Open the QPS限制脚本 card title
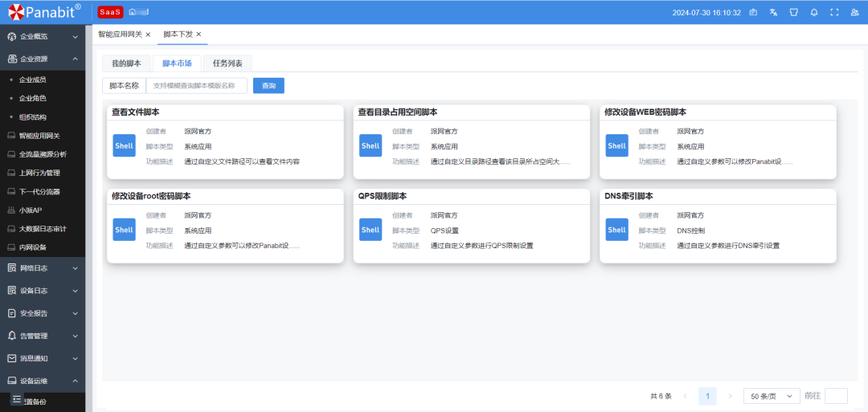 tap(383, 196)
